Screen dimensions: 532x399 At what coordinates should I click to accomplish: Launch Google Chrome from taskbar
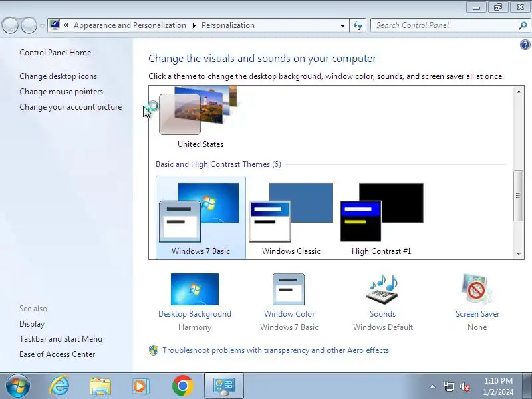pos(182,386)
